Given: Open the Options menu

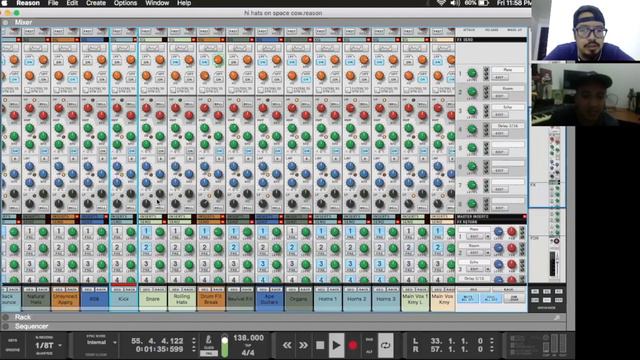Looking at the screenshot, I should 125,3.
